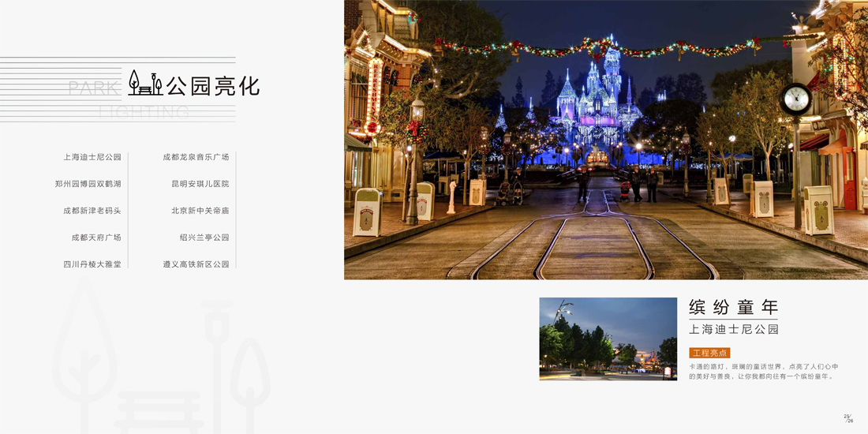Select 四川丹棱大雅堂 in the list
Viewport: 868px width, 434px height.
coord(92,264)
